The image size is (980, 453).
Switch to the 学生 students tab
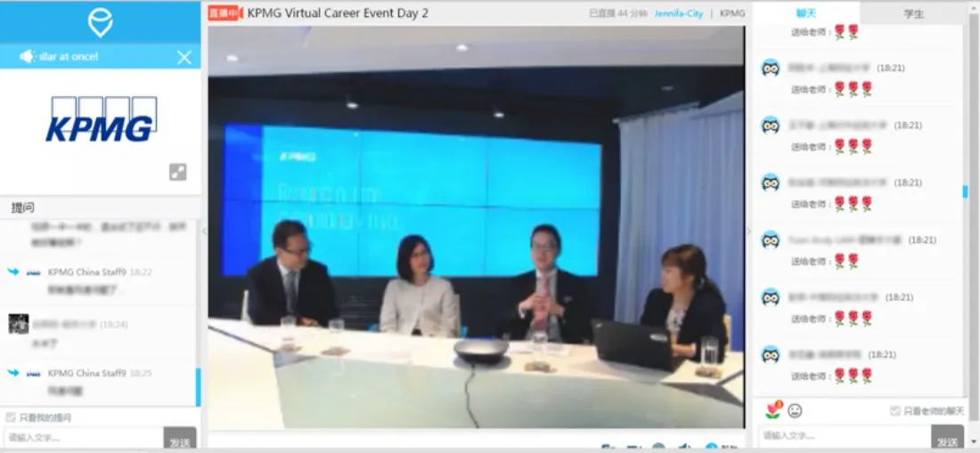[914, 13]
